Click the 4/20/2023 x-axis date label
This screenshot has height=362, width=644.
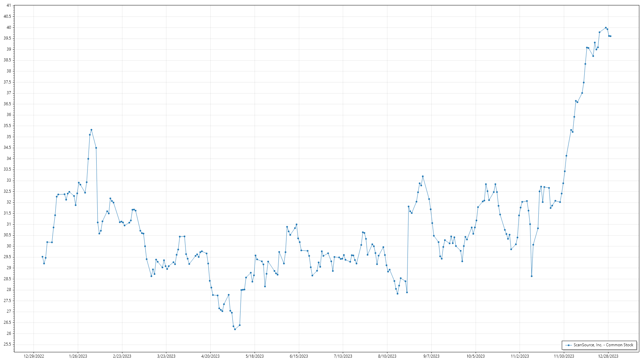tap(210, 356)
